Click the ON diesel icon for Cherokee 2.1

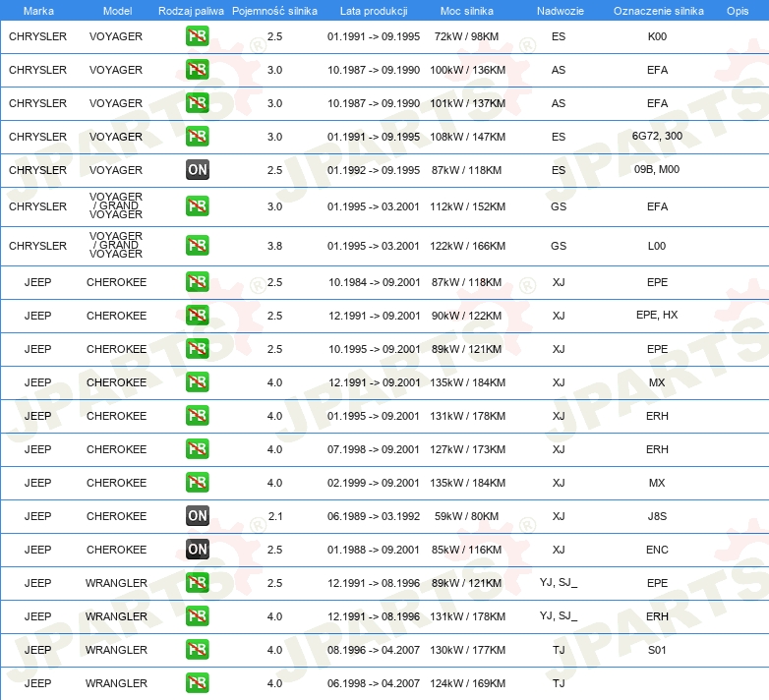click(197, 516)
